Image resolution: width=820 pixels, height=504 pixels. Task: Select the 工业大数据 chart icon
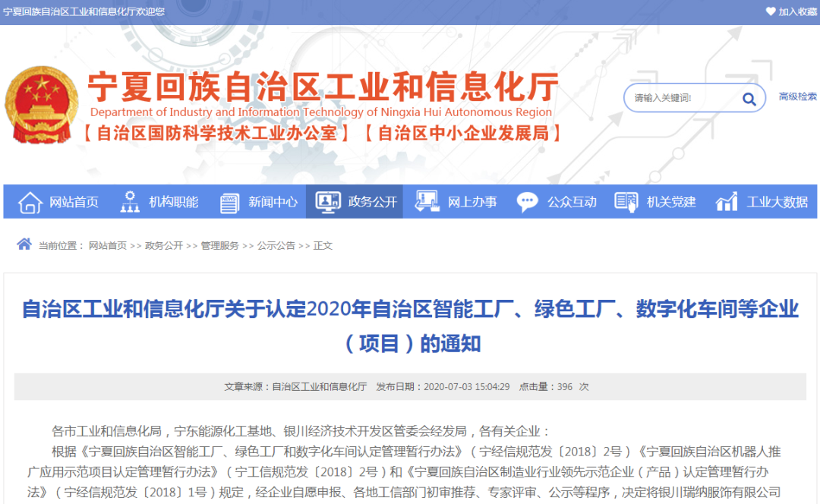[x=725, y=201]
